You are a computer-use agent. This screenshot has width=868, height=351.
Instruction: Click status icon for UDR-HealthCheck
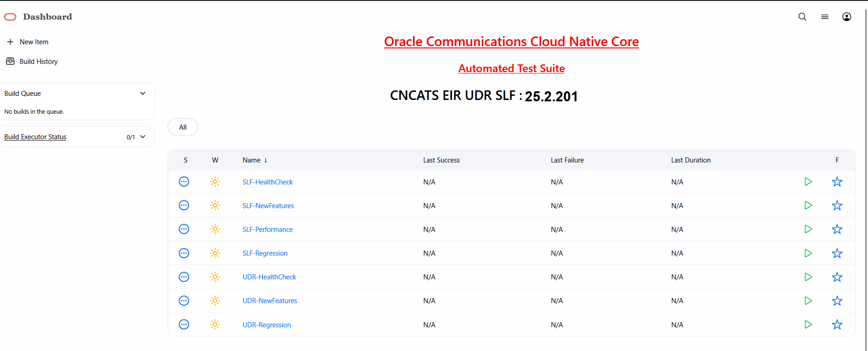point(184,277)
